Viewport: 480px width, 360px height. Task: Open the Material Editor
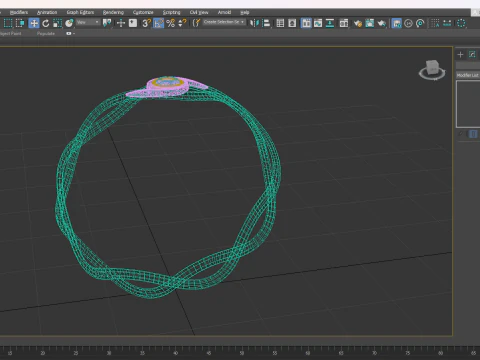(344, 23)
